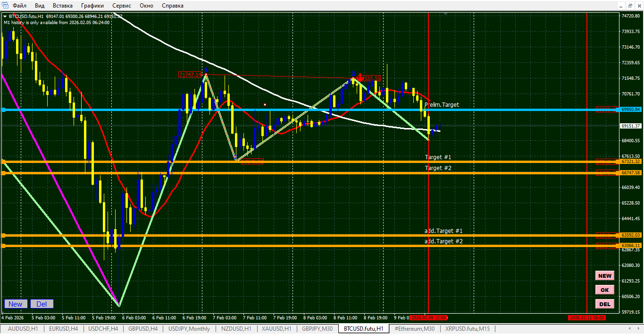Switch to the EURUSD,H4 chart tab
Screen dimensions: 644x334
pyautogui.click(x=64, y=329)
